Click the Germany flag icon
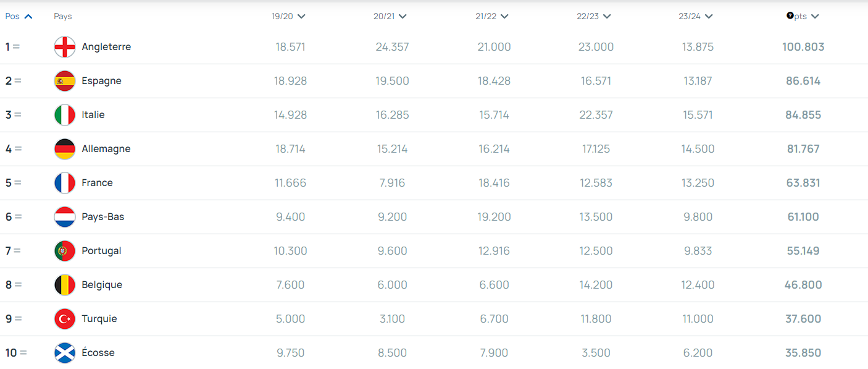The height and width of the screenshot is (369, 868). point(65,149)
